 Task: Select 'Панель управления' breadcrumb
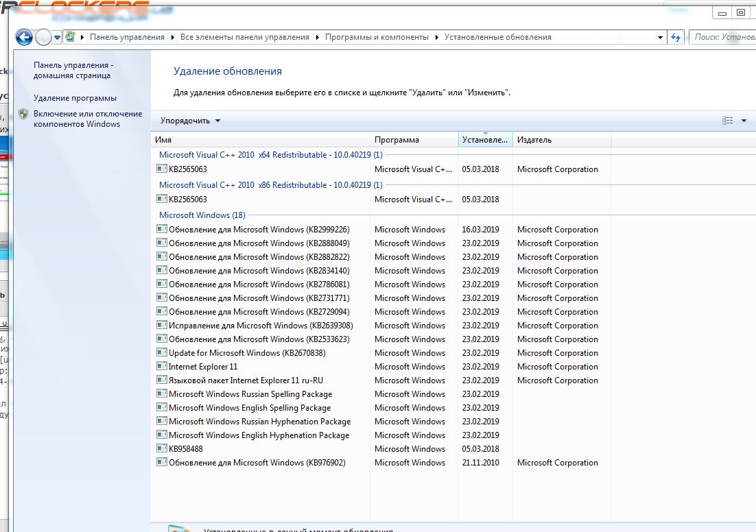127,37
